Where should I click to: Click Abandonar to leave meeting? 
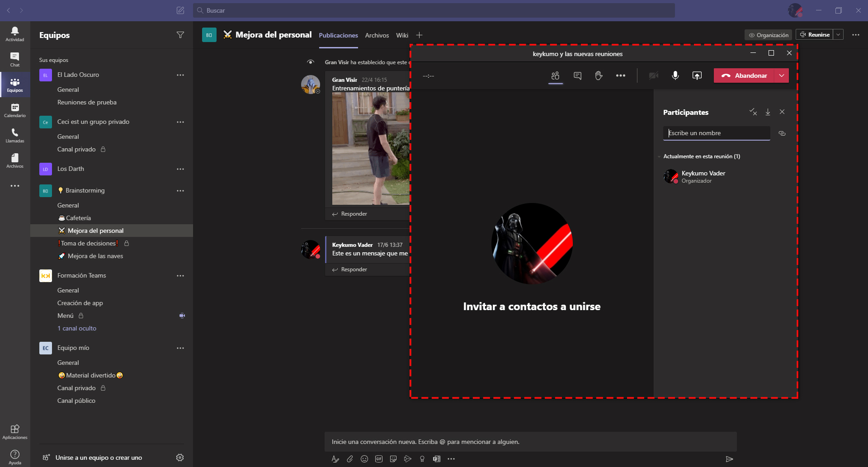point(744,75)
